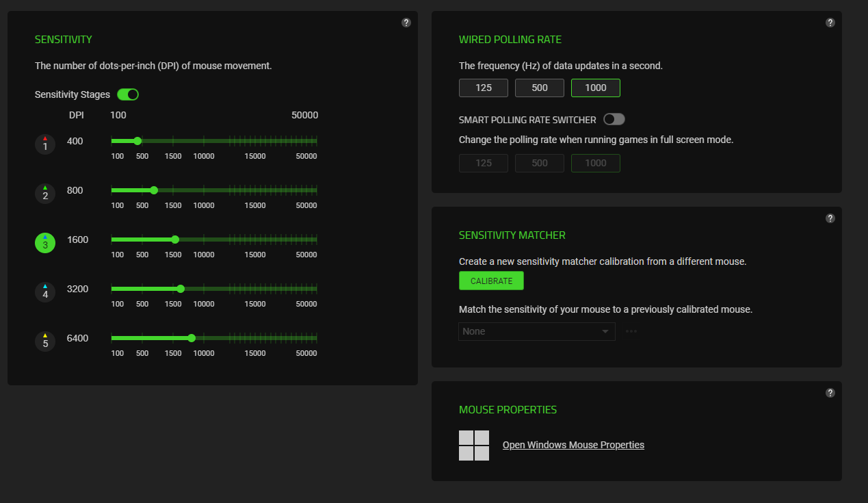Click the stage 1 DPI slider handle
The width and height of the screenshot is (868, 503).
137,141
